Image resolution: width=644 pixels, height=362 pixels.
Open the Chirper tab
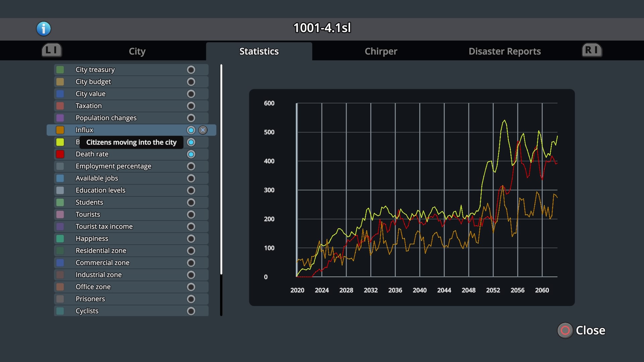point(381,51)
